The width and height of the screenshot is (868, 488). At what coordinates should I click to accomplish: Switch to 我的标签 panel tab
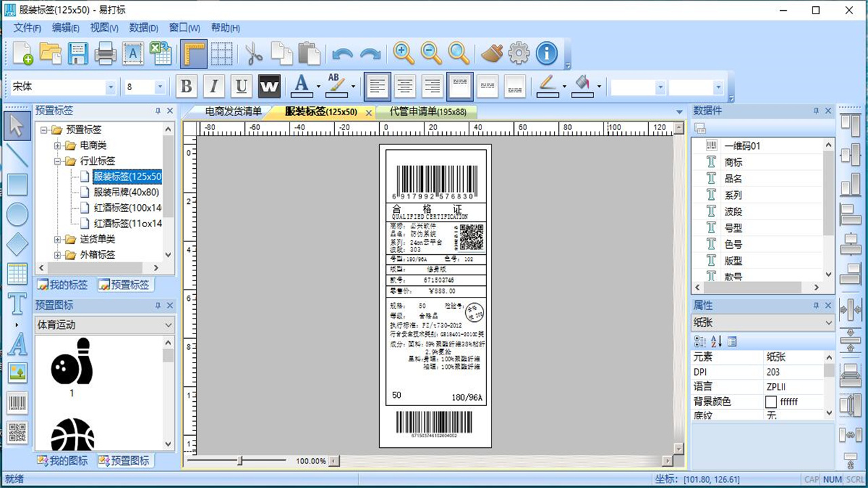point(63,285)
